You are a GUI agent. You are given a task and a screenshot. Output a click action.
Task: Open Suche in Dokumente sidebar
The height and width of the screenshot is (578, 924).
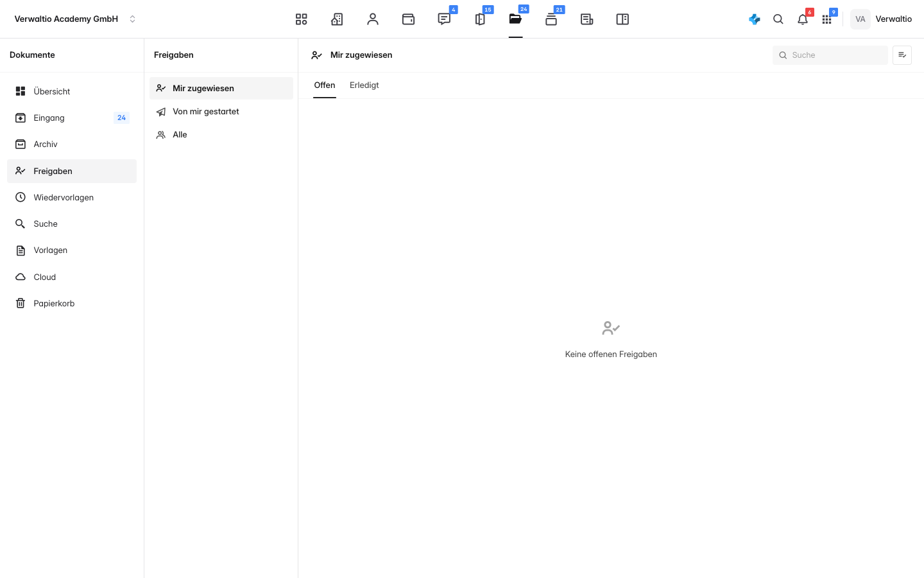tap(72, 224)
